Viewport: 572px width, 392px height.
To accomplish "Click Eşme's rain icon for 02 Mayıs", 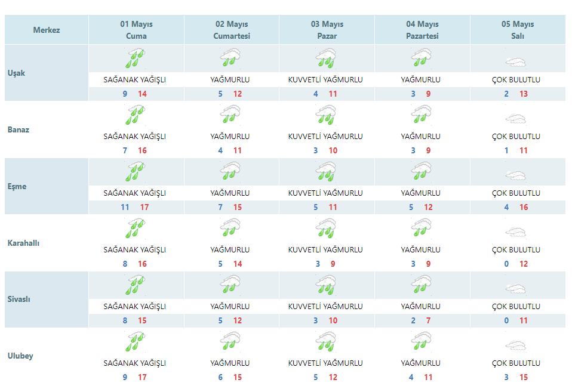I will [x=230, y=172].
